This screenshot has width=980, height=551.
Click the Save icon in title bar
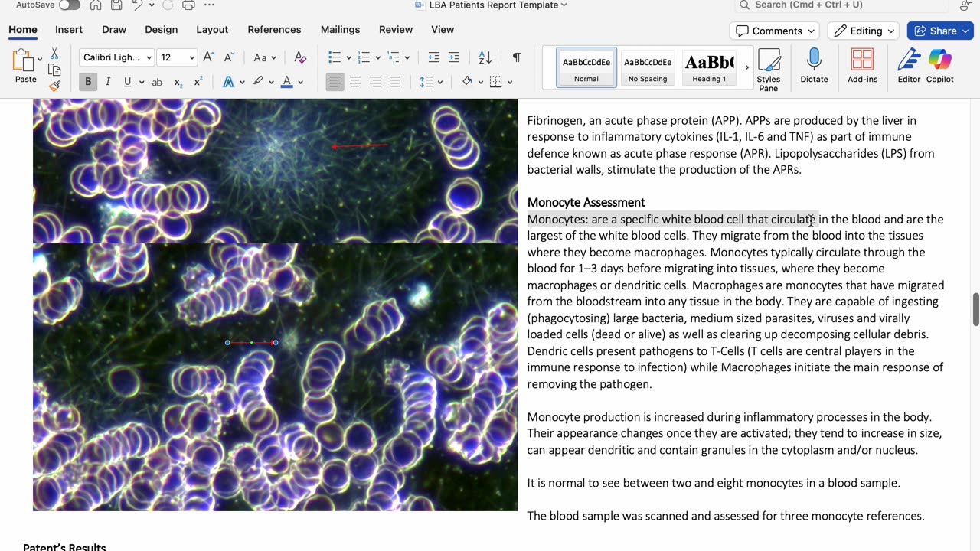click(116, 5)
